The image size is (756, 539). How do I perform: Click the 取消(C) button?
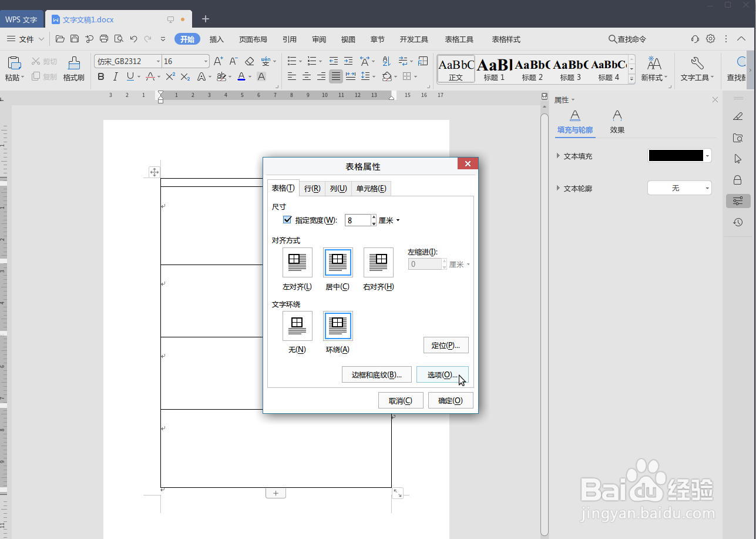click(x=400, y=400)
